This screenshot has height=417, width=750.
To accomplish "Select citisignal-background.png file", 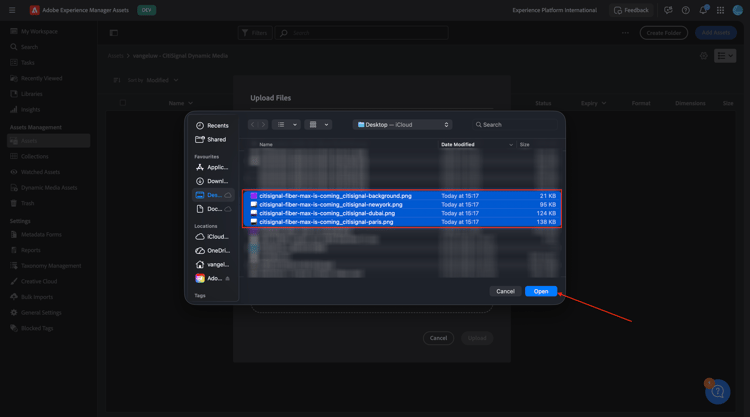I will (402, 196).
